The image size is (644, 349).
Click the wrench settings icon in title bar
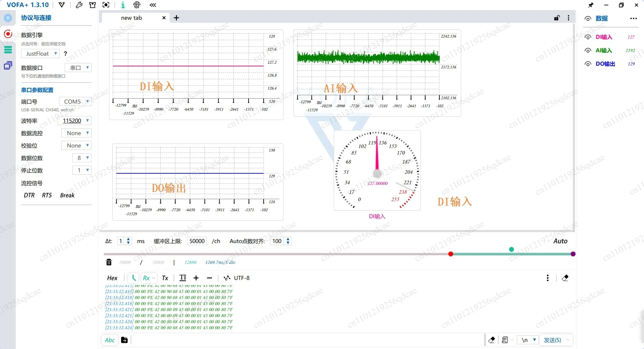pyautogui.click(x=79, y=5)
